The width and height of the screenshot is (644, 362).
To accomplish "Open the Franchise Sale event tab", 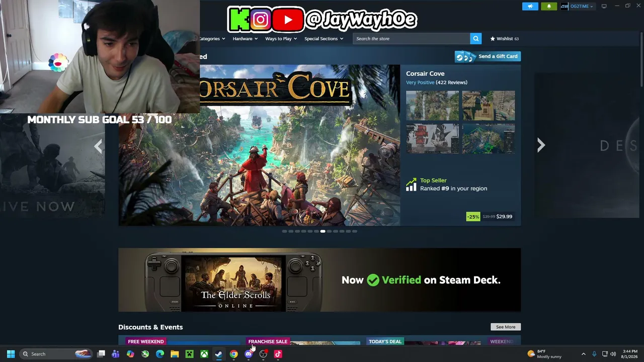I will 268,341.
